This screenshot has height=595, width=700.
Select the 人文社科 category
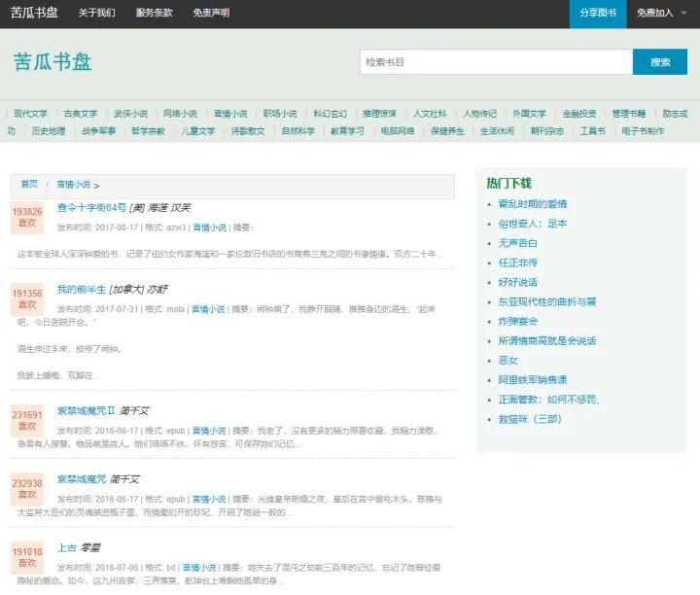pos(430,114)
